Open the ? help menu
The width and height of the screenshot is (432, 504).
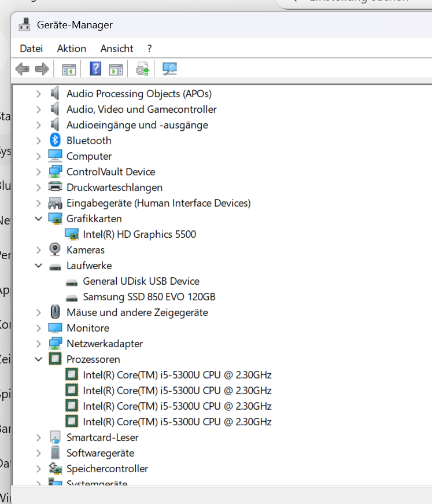click(149, 49)
